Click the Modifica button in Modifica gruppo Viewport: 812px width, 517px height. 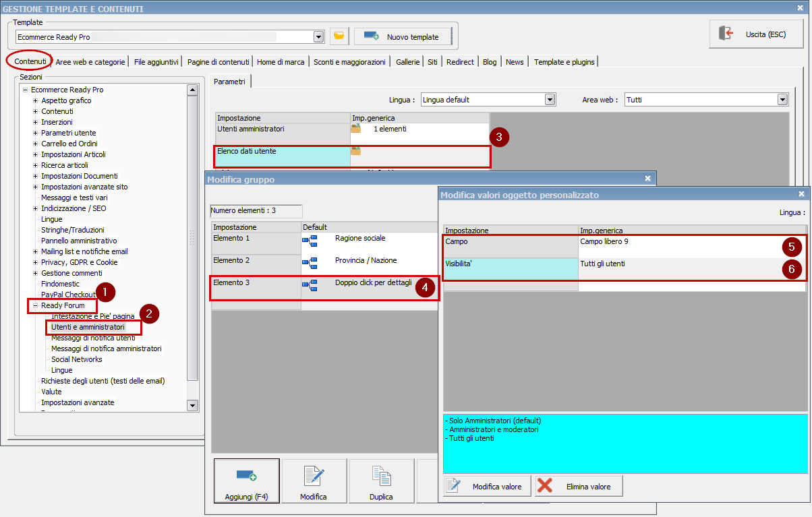(314, 481)
